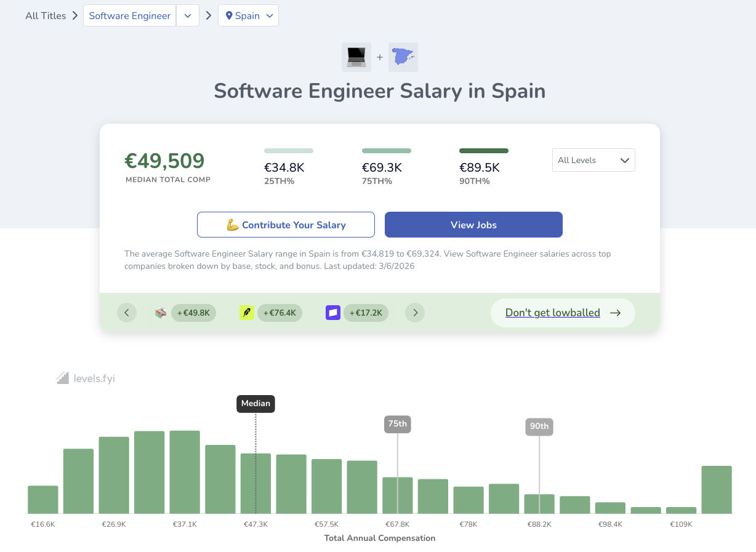Open the Spain location dropdown
This screenshot has width=756, height=552.
click(248, 16)
